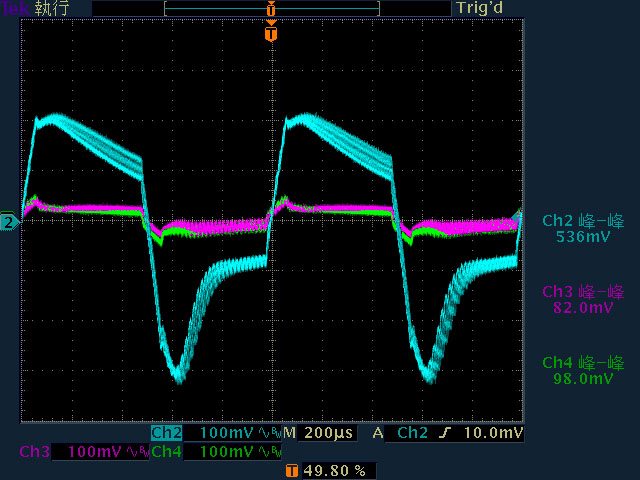Click the orange T icon beside 49.80 %

[291, 470]
